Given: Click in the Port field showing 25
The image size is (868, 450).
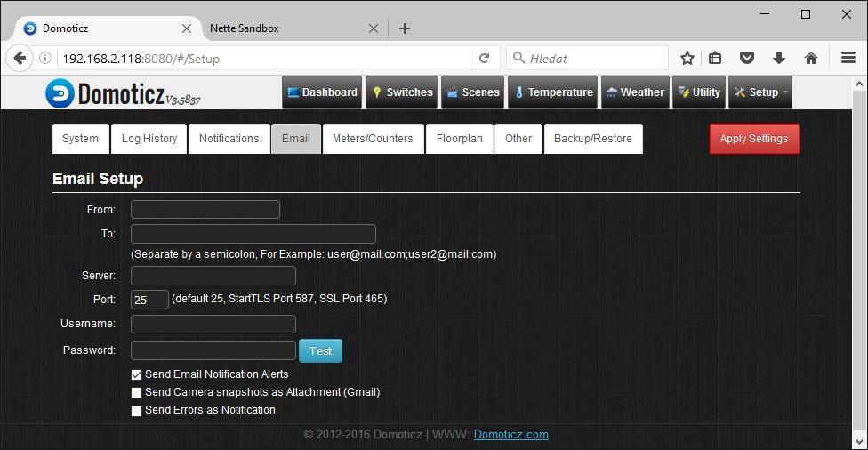Looking at the screenshot, I should [x=149, y=300].
